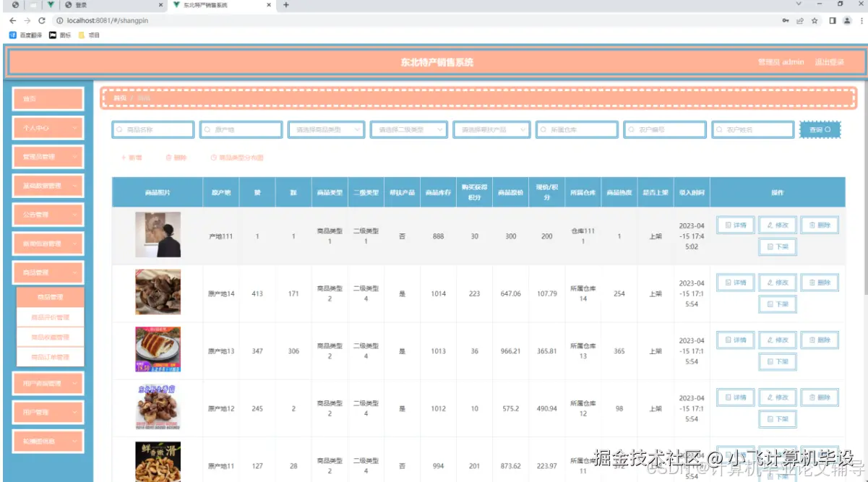Open the browser three-dot menu
This screenshot has height=482, width=868.
click(x=860, y=21)
